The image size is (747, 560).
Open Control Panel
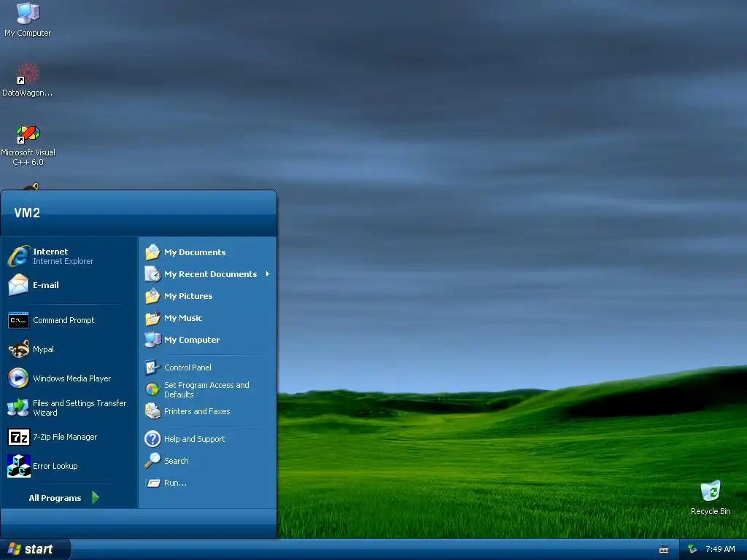point(206,367)
